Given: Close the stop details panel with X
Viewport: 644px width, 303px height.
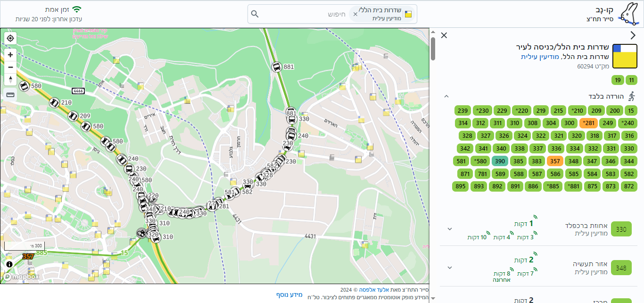Looking at the screenshot, I should click(444, 35).
